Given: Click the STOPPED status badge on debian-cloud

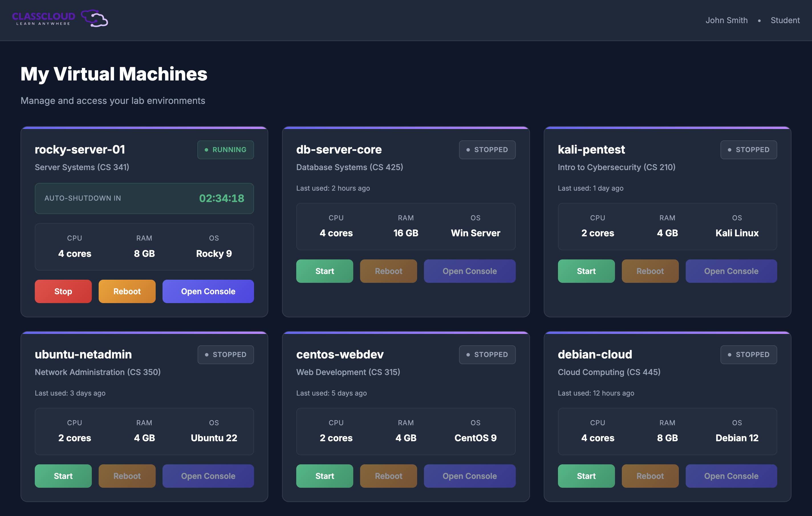Looking at the screenshot, I should 749,354.
